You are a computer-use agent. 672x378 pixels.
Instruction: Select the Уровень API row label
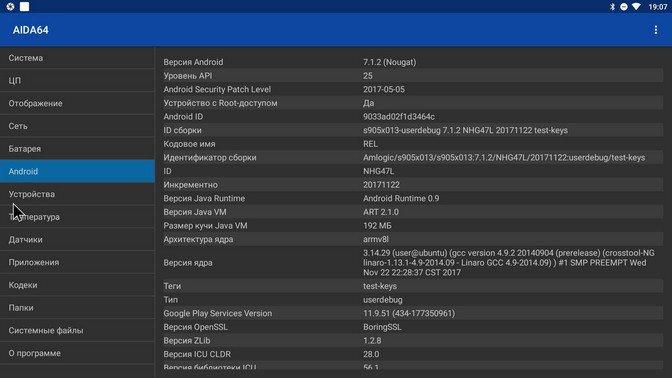(188, 76)
